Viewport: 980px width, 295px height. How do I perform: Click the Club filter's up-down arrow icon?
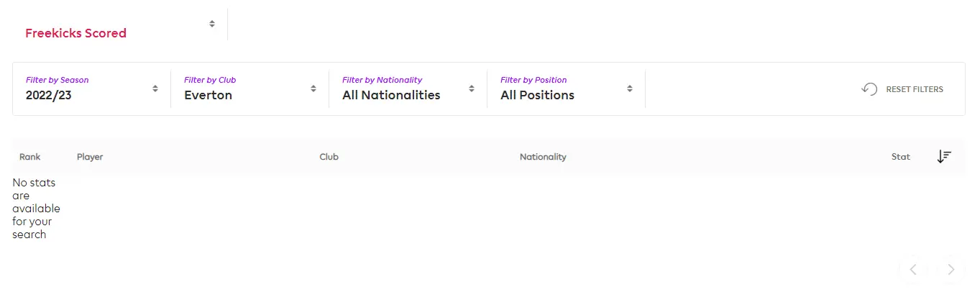coord(313,88)
